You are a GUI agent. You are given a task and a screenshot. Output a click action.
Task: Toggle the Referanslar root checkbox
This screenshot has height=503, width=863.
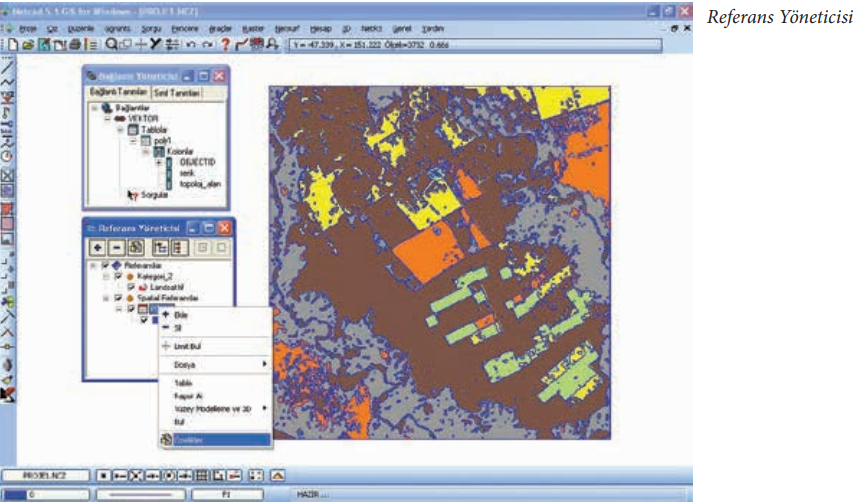106,265
